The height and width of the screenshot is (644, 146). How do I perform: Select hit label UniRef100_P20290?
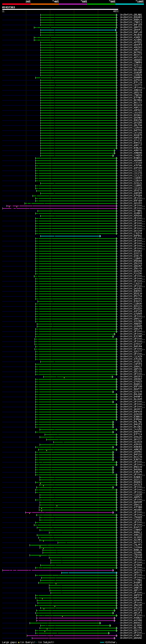(x=131, y=273)
